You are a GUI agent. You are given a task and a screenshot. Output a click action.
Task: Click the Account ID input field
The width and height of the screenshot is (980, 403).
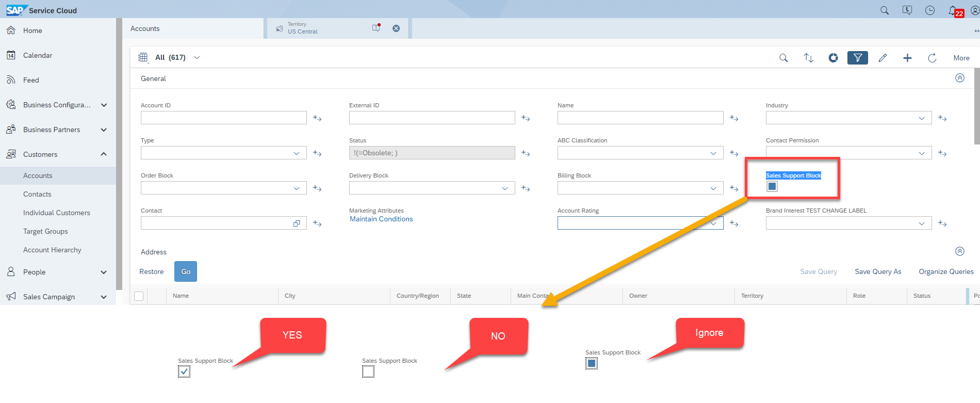coord(224,118)
